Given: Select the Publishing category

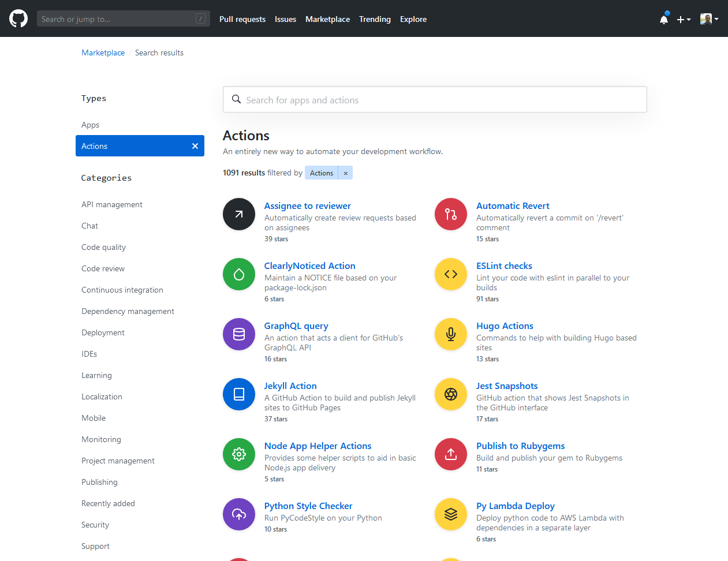Looking at the screenshot, I should pos(99,482).
